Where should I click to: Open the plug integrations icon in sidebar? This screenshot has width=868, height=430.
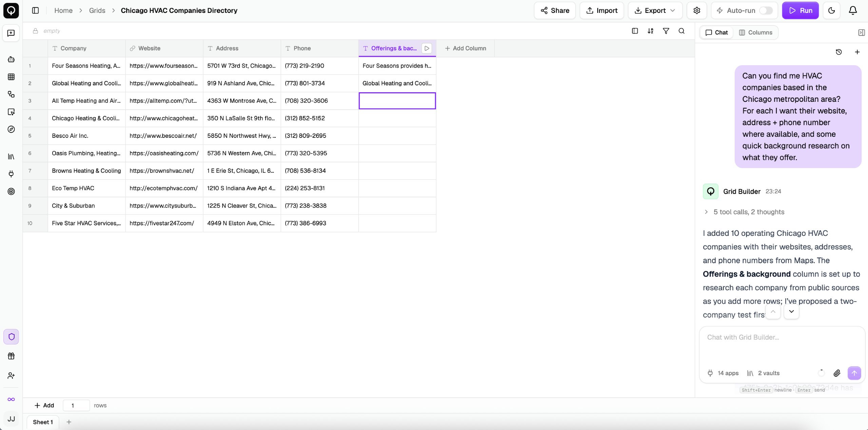pos(11,174)
